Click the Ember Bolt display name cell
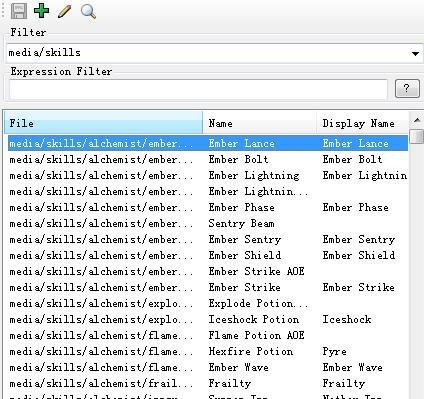This screenshot has height=399, width=424. 352,160
